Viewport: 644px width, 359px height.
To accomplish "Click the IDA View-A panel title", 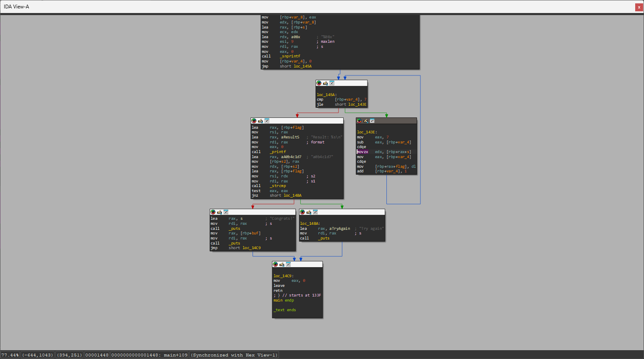I will [16, 7].
